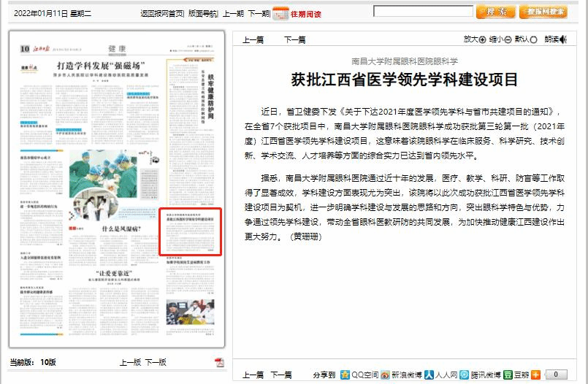This screenshot has height=384, width=588.
Task: Share to QQ空间 using its star icon
Action: [344, 375]
